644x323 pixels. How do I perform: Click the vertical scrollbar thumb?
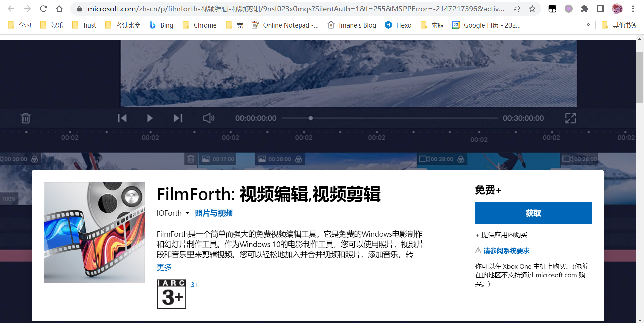coord(640,77)
